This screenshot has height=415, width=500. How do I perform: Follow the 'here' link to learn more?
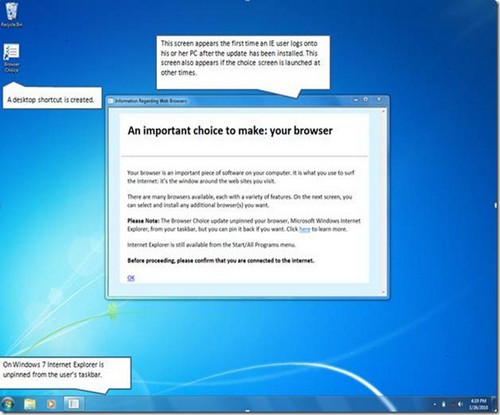[x=305, y=229]
